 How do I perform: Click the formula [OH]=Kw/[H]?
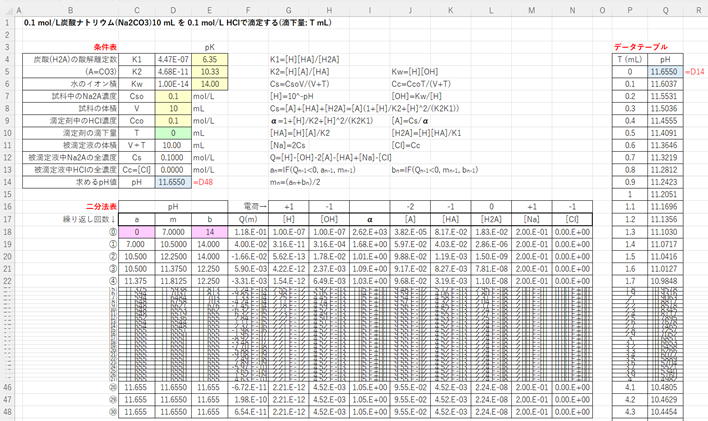416,96
